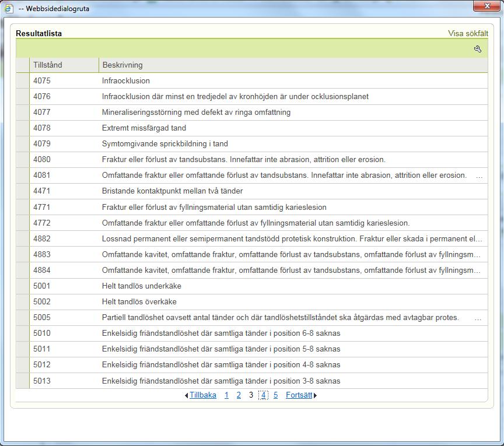Click 'Helt tandlös underkäke' description
504x446 pixels.
pos(141,286)
